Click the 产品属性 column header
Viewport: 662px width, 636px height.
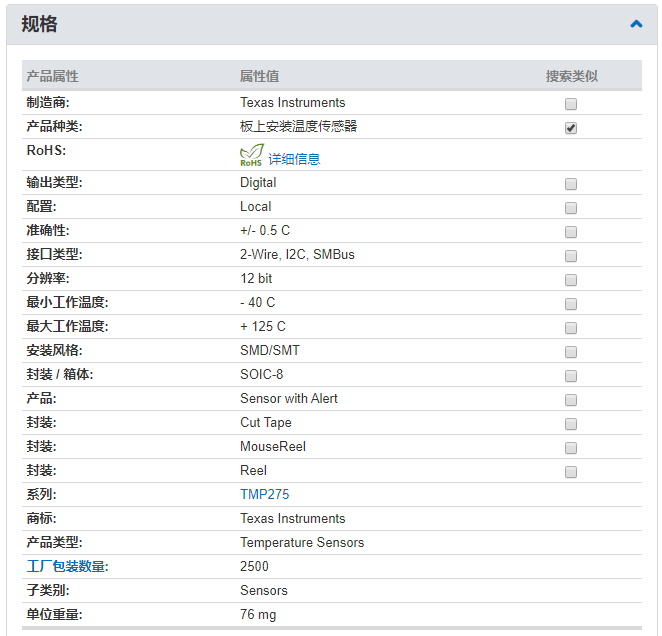[52, 76]
